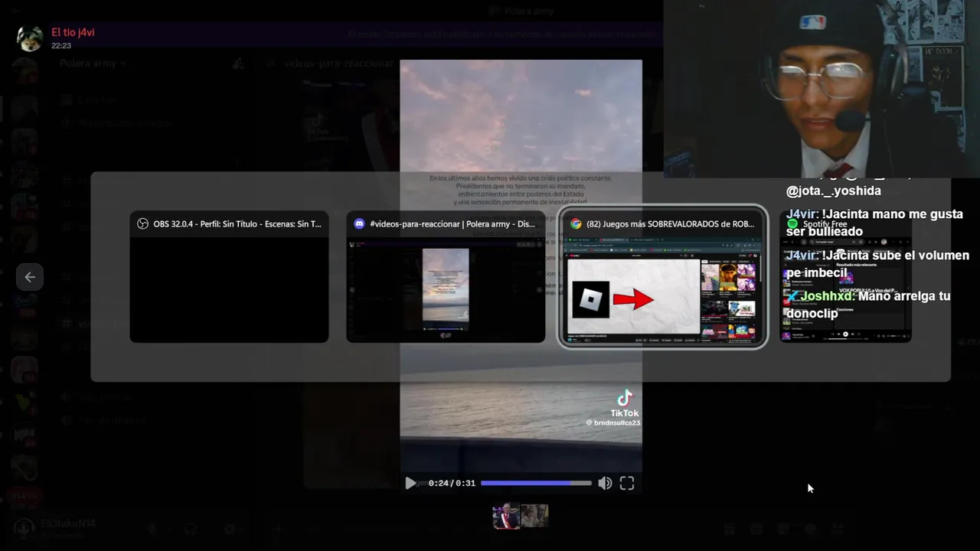Click the Discord logo icon in switcher
980x551 pixels.
359,224
